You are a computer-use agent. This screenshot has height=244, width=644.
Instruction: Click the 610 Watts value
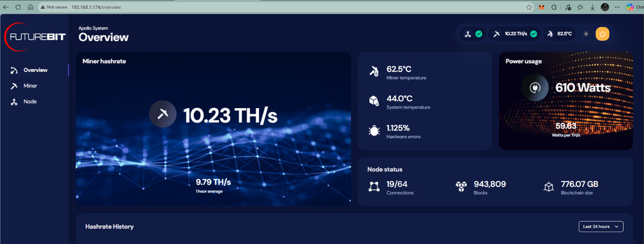583,88
